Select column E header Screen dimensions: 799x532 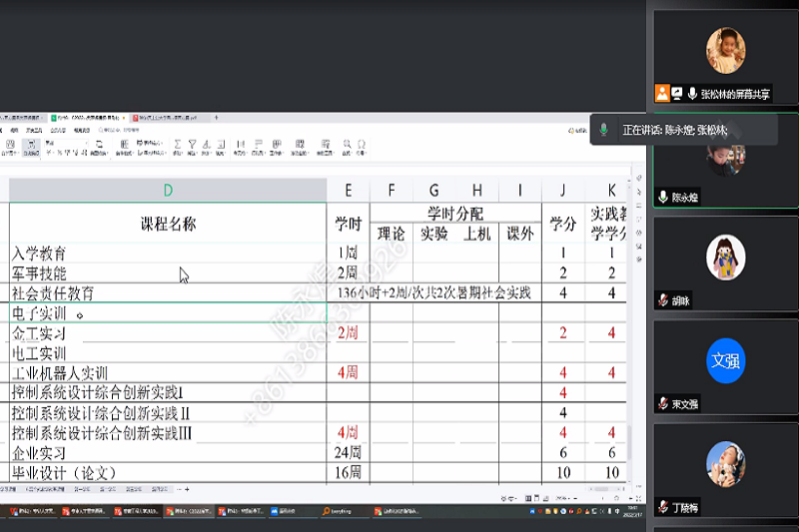pyautogui.click(x=348, y=191)
